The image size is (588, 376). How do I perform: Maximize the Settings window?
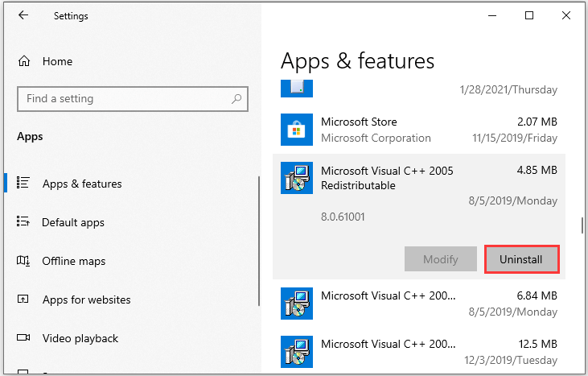529,15
